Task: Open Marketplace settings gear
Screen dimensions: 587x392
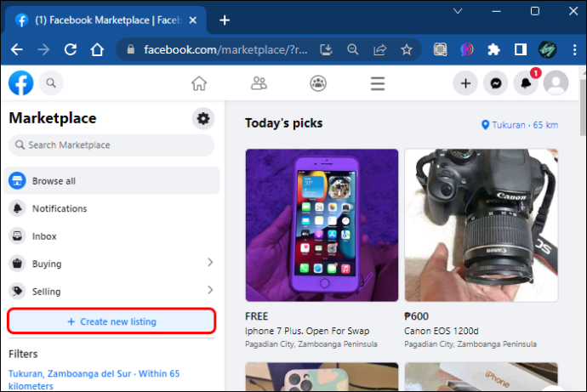Action: [203, 118]
